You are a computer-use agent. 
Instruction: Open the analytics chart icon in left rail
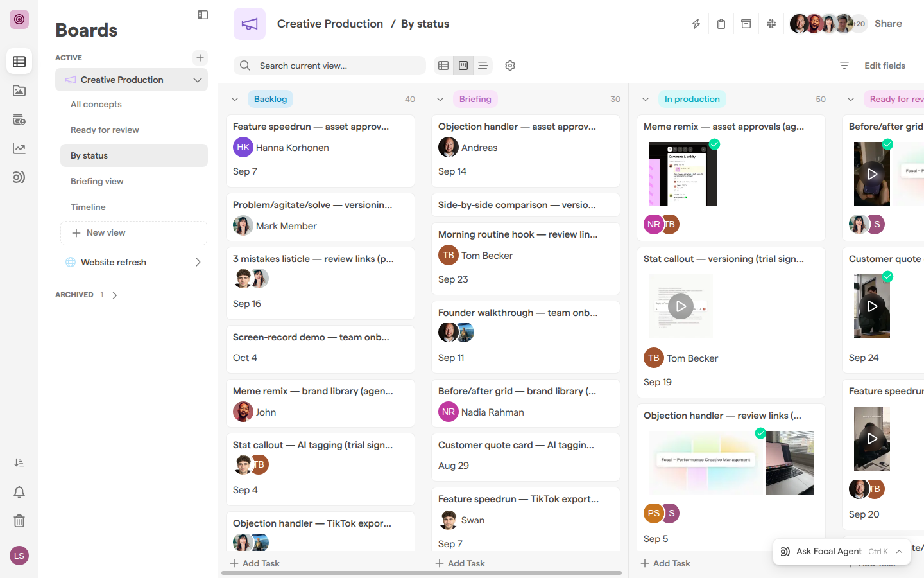(19, 148)
